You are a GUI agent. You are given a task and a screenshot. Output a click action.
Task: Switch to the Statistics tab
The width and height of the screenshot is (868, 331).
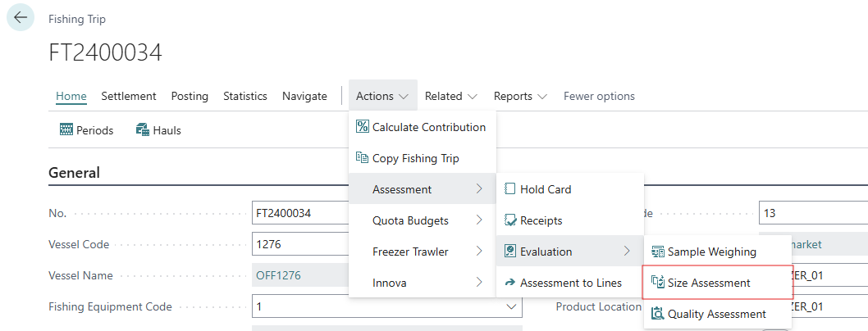[245, 96]
